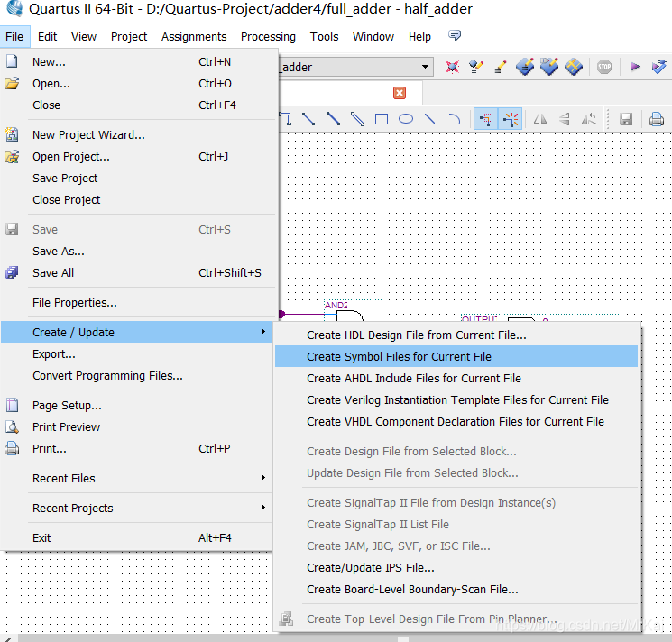Expand the Create / Update submenu arrow
672x642 pixels.
[x=263, y=332]
